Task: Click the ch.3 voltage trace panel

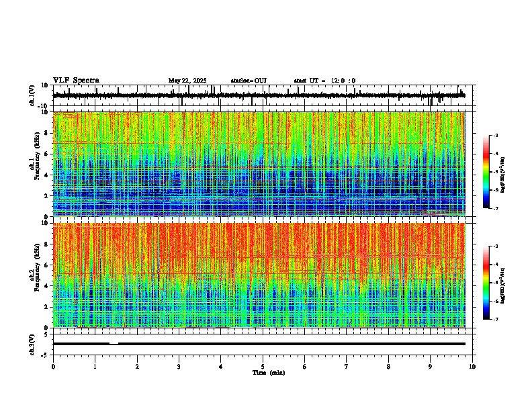Action: pyautogui.click(x=263, y=345)
